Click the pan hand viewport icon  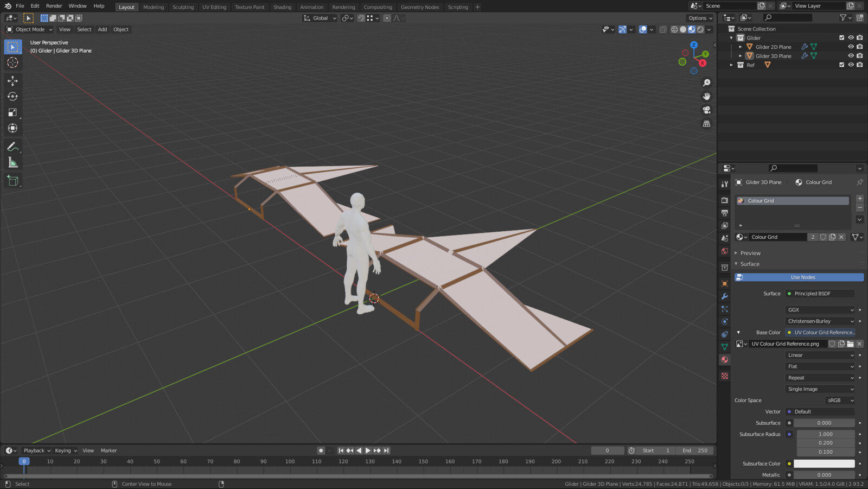tap(706, 97)
